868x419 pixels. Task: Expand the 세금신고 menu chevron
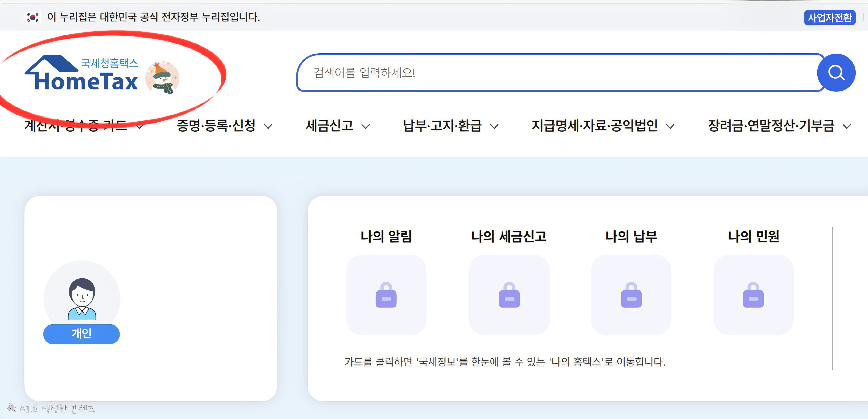[x=366, y=127]
